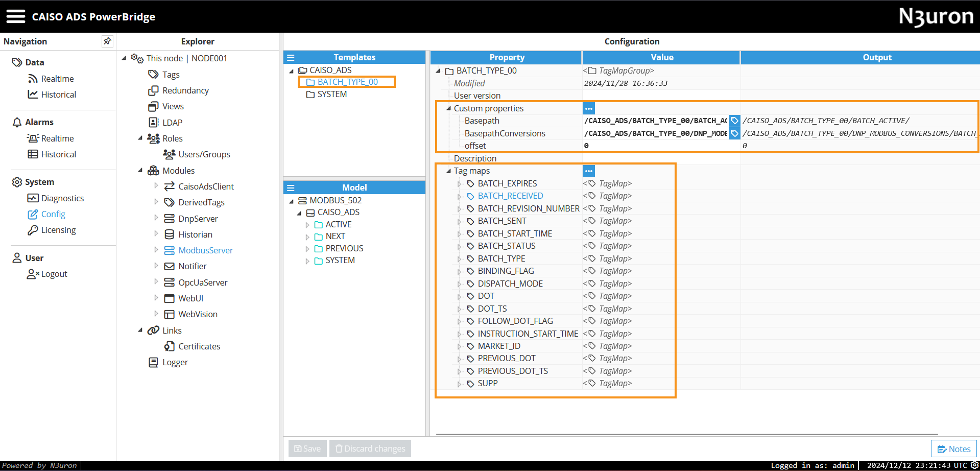Open the hamburger main menu
This screenshot has height=471, width=980.
[16, 16]
